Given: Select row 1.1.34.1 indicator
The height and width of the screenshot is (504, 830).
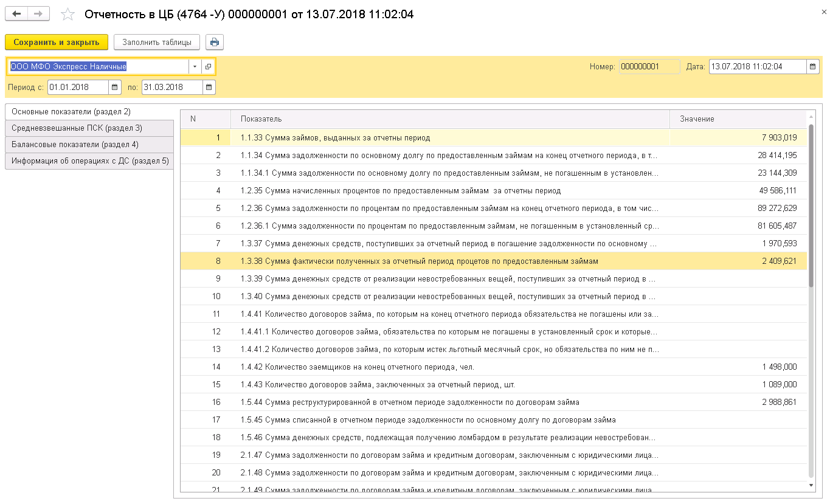Looking at the screenshot, I should pos(494,173).
